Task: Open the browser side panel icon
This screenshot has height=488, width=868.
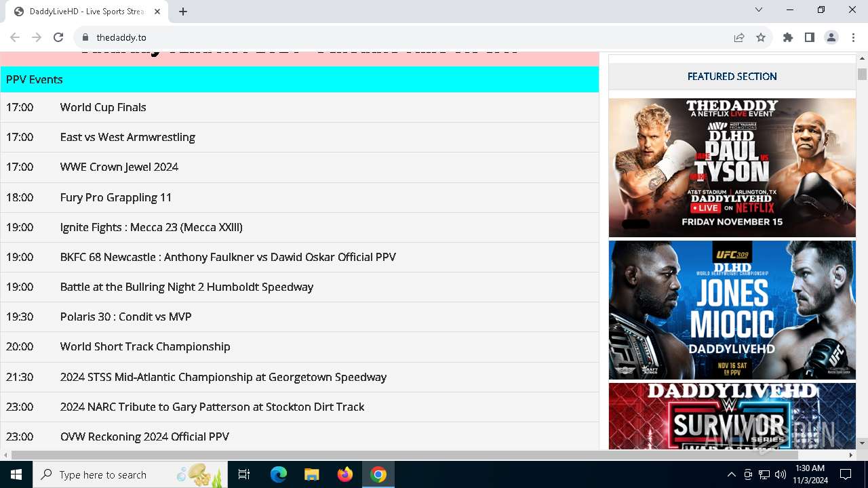Action: 810,37
